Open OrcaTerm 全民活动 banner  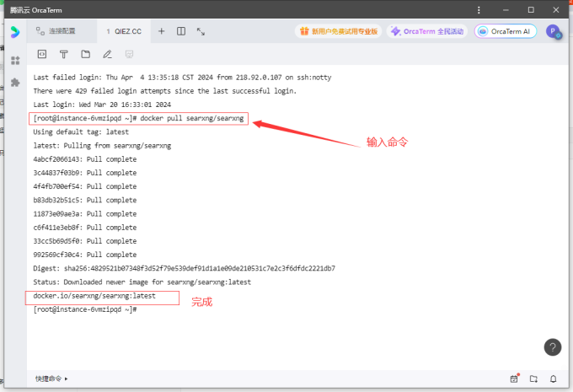coord(427,31)
